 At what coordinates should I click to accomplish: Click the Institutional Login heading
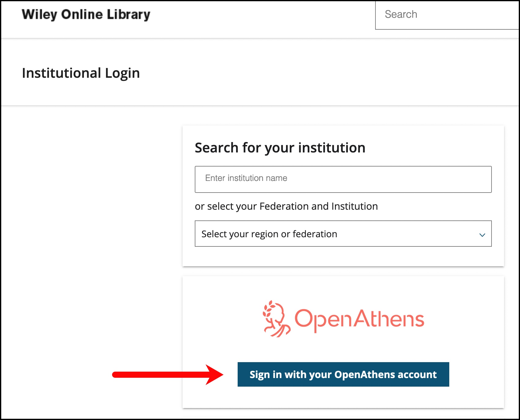81,73
